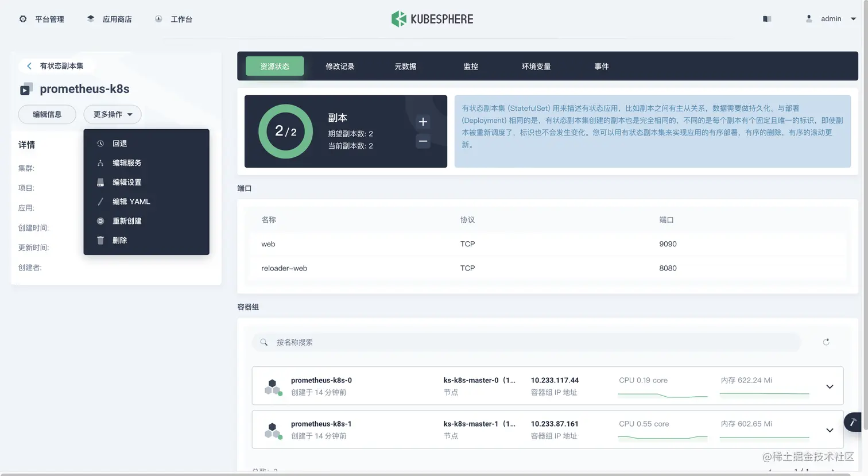Open pod prometheus-k8s-0
This screenshot has height=476, width=868.
pos(321,380)
